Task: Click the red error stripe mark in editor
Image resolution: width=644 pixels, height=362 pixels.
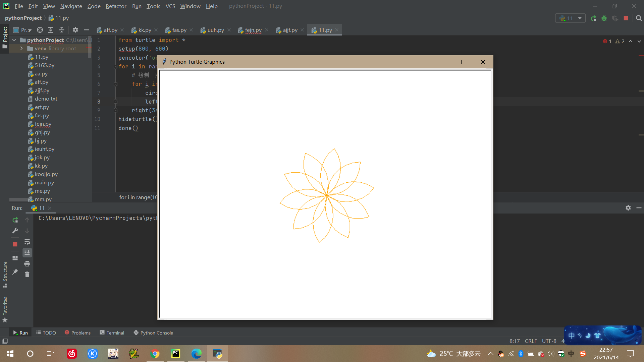Action: (x=641, y=56)
